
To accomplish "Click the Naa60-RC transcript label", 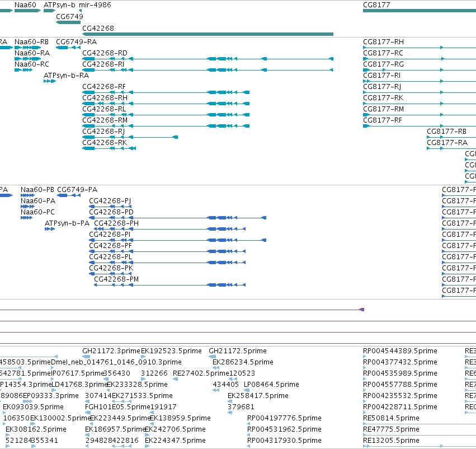I will (x=31, y=64).
